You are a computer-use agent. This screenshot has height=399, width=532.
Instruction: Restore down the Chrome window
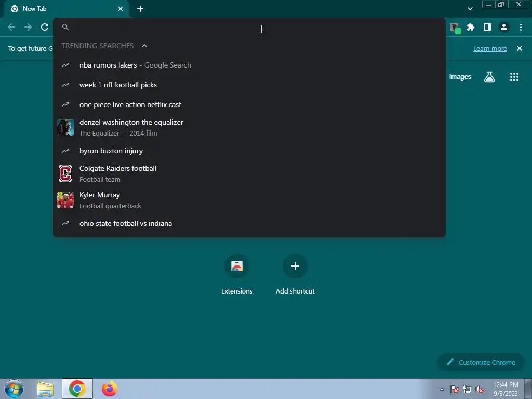[501, 4]
